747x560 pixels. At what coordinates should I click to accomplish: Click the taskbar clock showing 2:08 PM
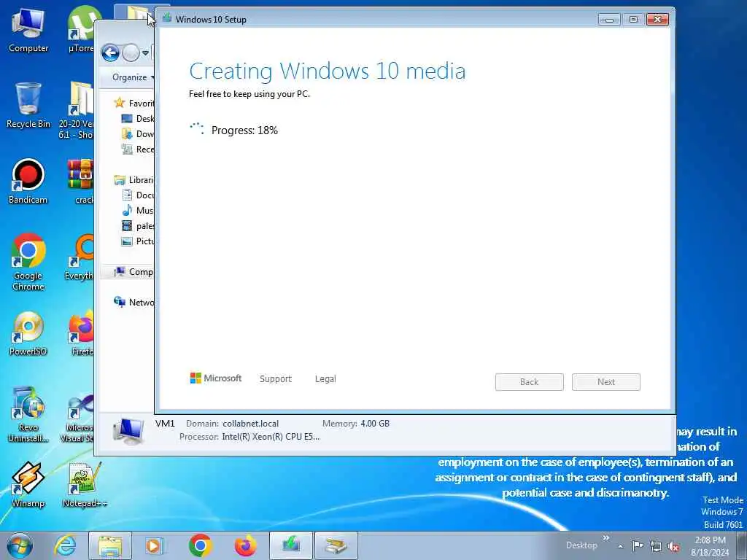(x=710, y=546)
